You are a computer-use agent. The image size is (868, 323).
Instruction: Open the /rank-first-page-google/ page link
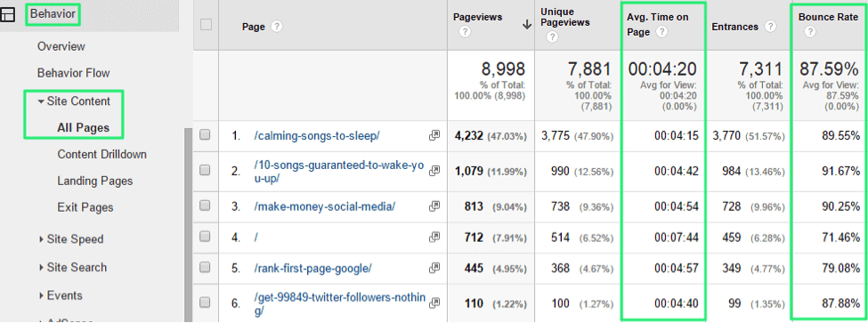[x=312, y=268]
